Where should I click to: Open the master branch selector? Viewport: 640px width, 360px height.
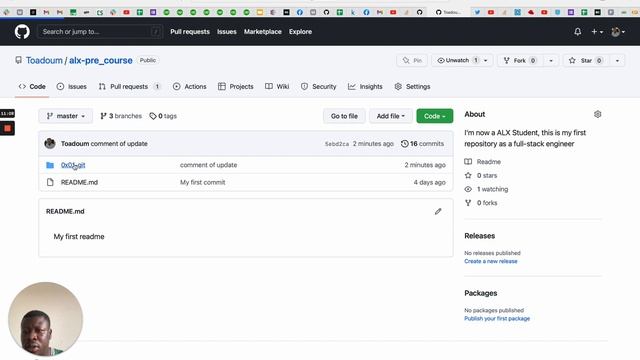click(x=66, y=116)
